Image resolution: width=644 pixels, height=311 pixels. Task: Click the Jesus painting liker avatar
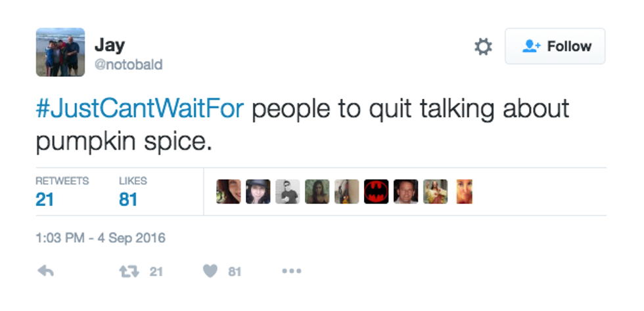pos(435,192)
